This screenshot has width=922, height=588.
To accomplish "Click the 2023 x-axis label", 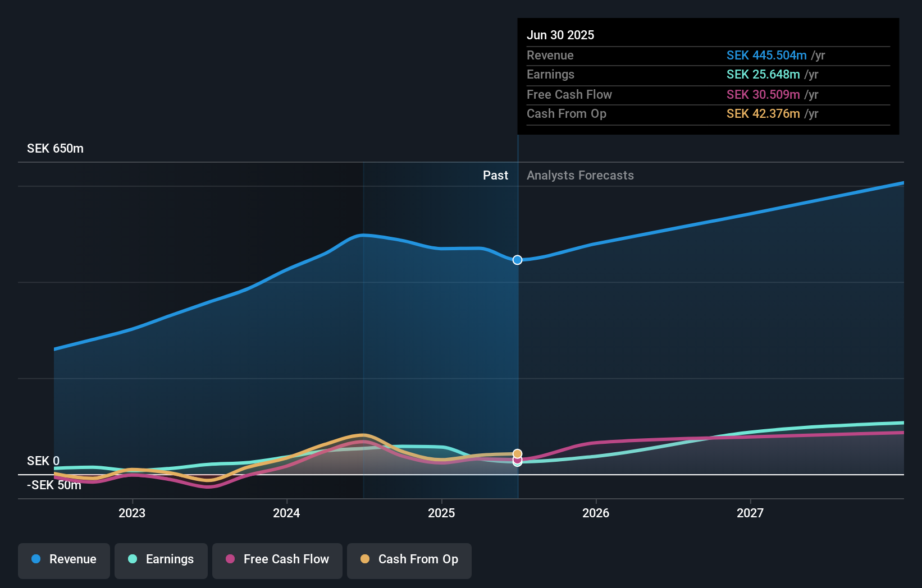I will (x=132, y=513).
